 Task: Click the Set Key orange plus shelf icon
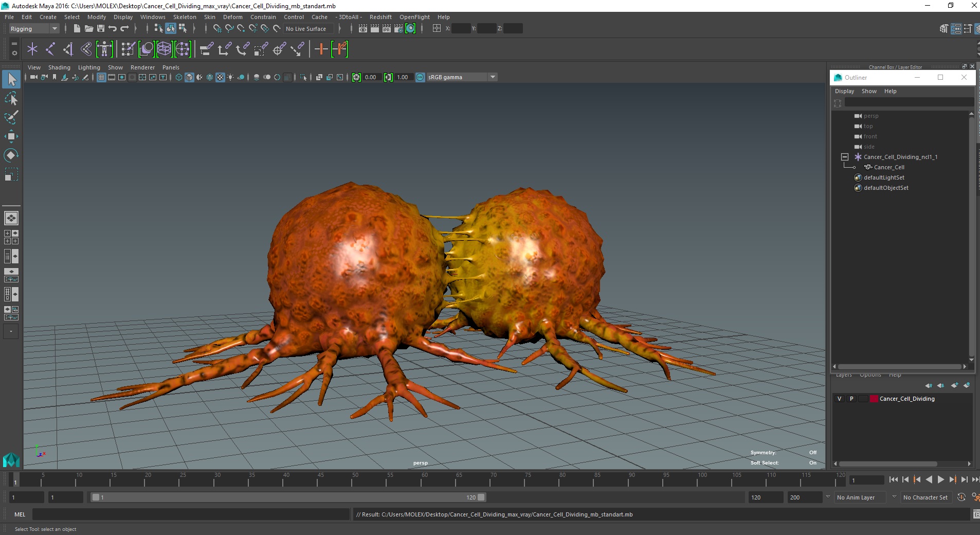(321, 49)
